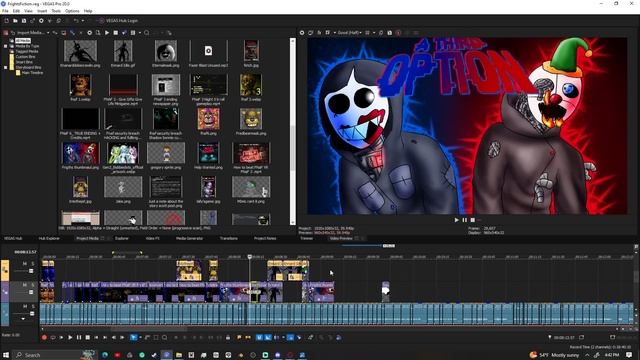Solo the purple video track

pos(33,285)
